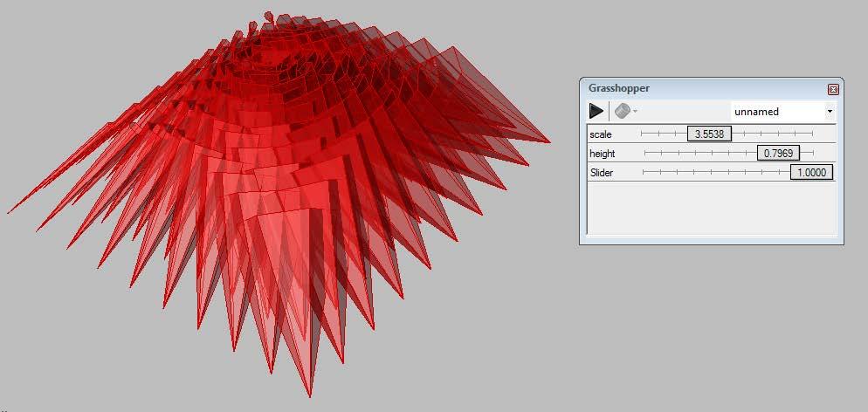Viewport: 868px width, 412px height.
Task: Click the scale slider handle showing 3.5538
Action: tap(709, 134)
